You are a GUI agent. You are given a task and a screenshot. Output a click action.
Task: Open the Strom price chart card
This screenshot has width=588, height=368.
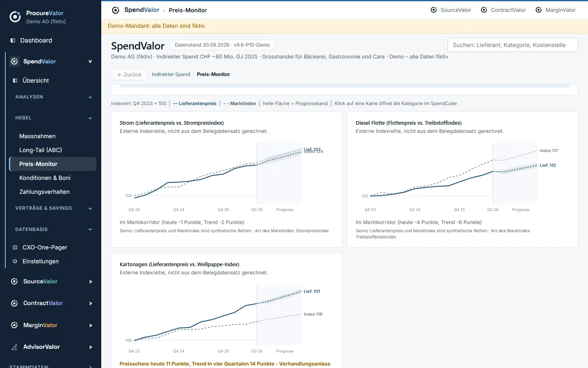(x=227, y=180)
